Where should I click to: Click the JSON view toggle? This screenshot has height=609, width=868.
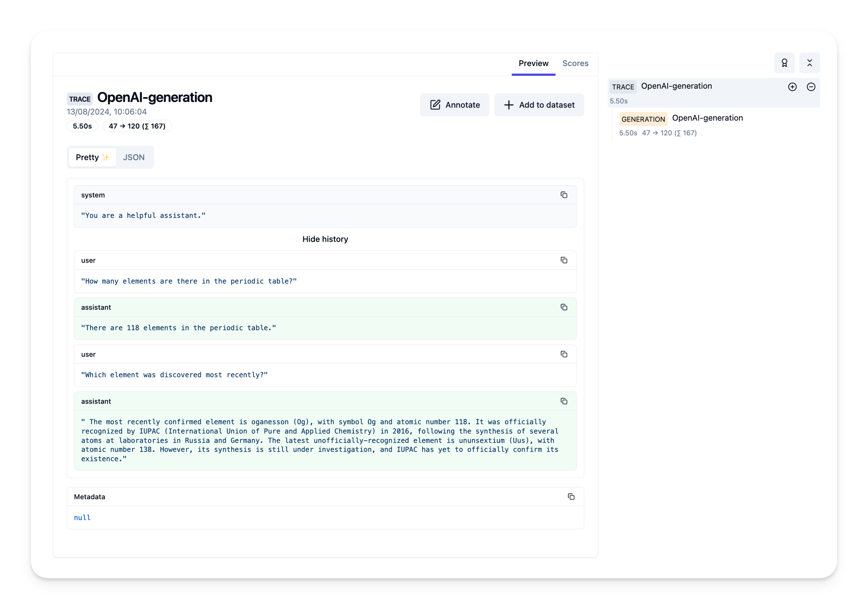click(132, 157)
